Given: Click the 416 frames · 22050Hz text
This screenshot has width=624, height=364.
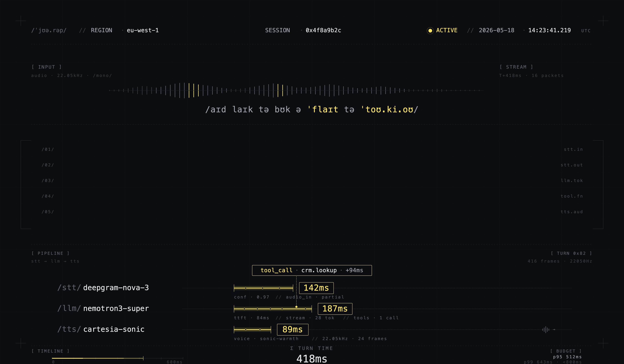Looking at the screenshot, I should coord(560,261).
